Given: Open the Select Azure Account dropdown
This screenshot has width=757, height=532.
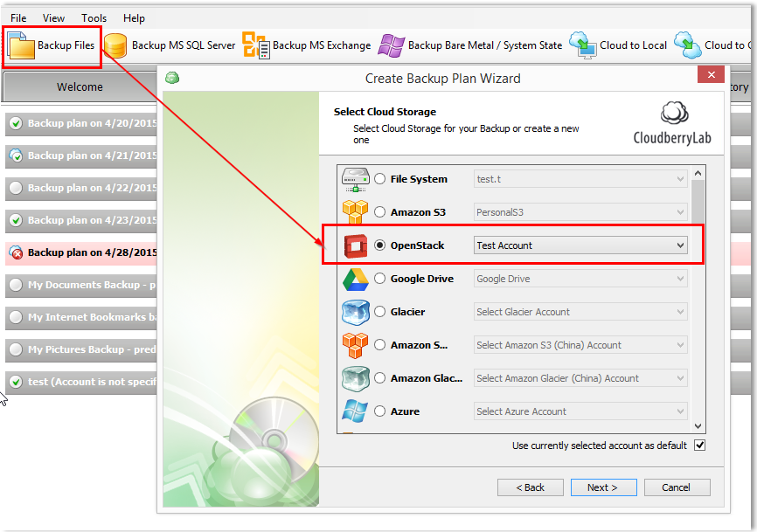Looking at the screenshot, I should 580,411.
